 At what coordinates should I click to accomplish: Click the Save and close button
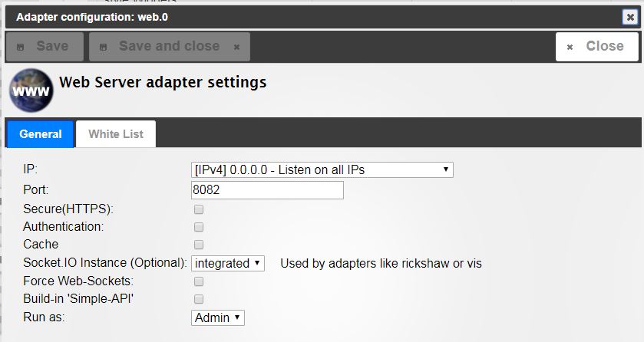tap(170, 47)
